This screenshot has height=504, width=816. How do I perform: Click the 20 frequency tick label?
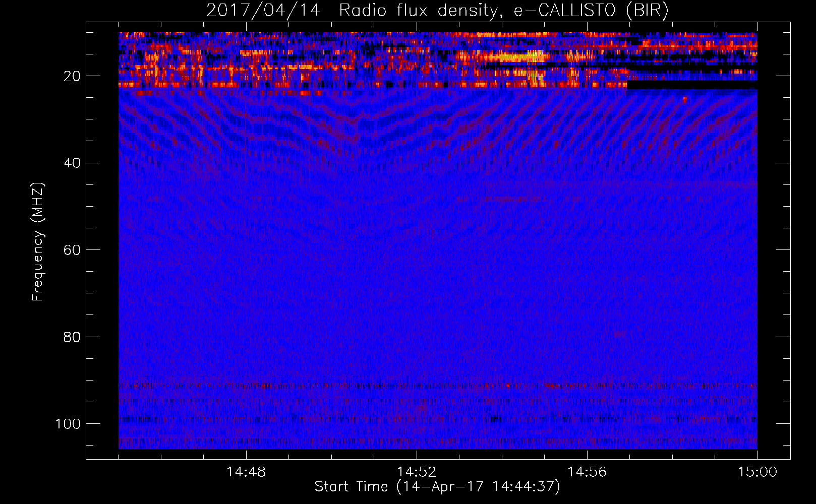click(x=72, y=76)
